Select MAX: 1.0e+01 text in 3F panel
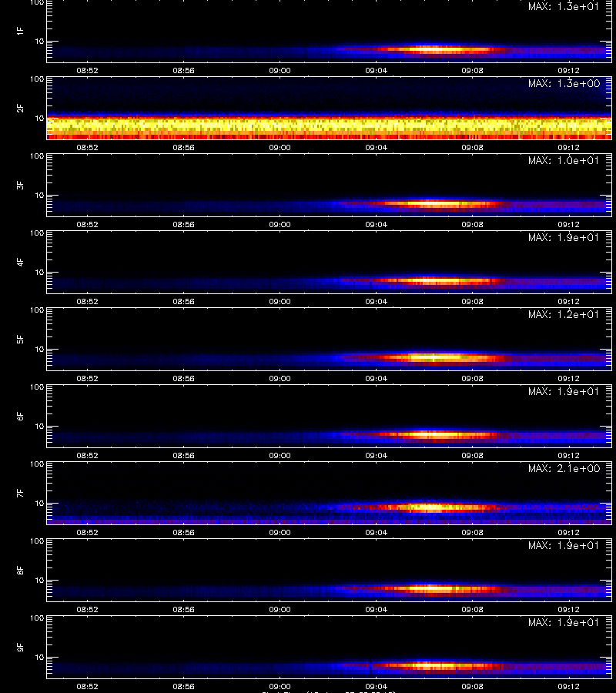Image resolution: width=616 pixels, height=693 pixels. coord(564,160)
